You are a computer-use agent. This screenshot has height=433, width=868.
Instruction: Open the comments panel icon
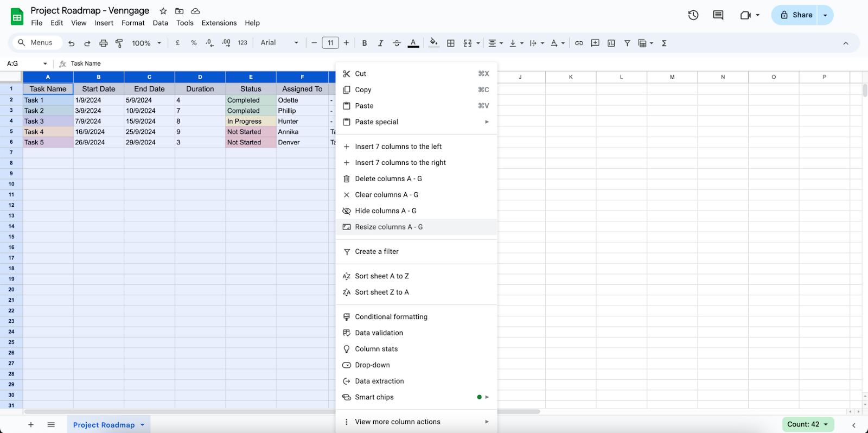pos(718,15)
